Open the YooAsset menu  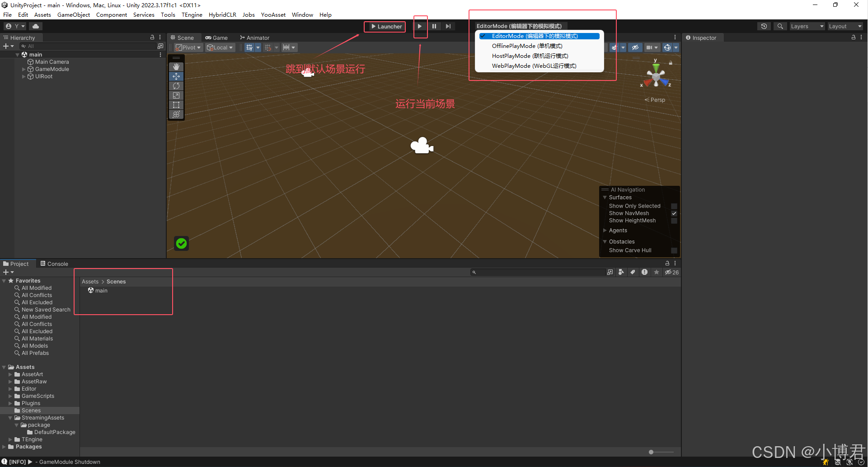pos(273,14)
